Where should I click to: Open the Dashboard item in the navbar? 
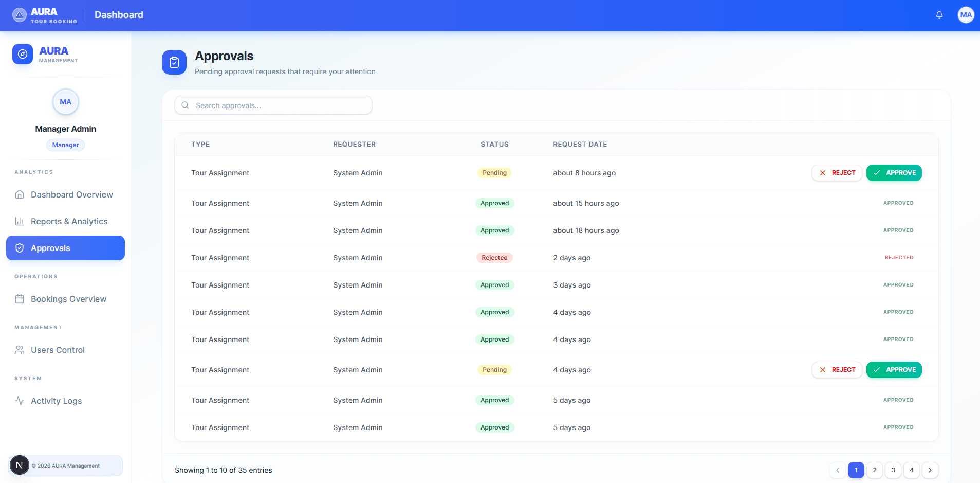pyautogui.click(x=119, y=14)
